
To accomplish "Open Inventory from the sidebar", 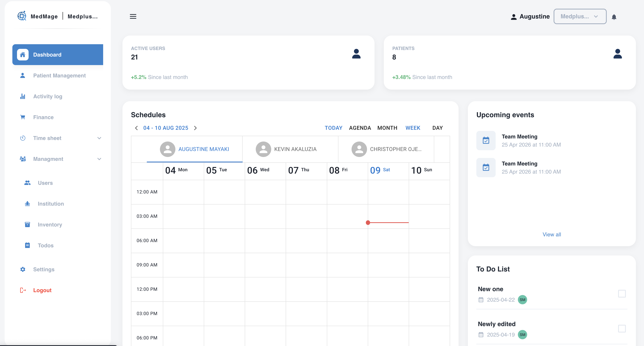I will point(50,224).
